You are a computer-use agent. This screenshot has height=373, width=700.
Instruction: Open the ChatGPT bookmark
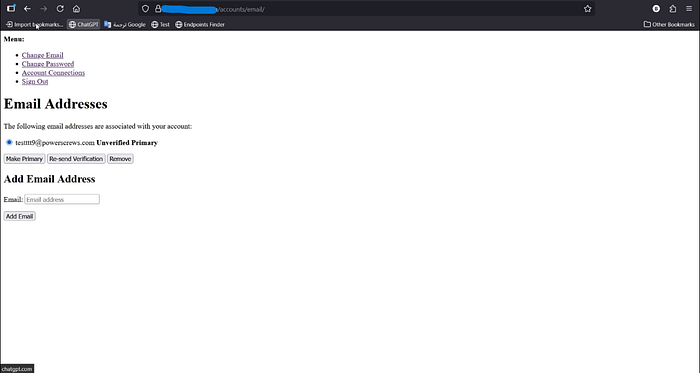(83, 25)
